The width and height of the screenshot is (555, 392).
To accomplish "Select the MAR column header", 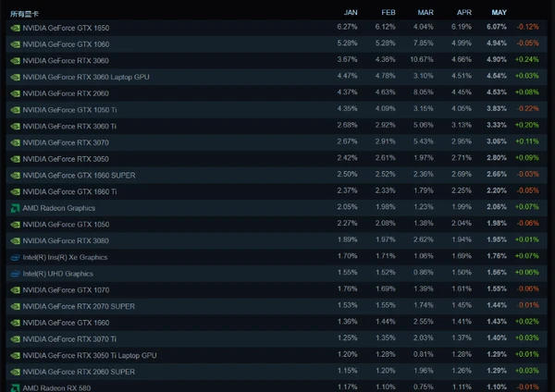I will 425,12.
